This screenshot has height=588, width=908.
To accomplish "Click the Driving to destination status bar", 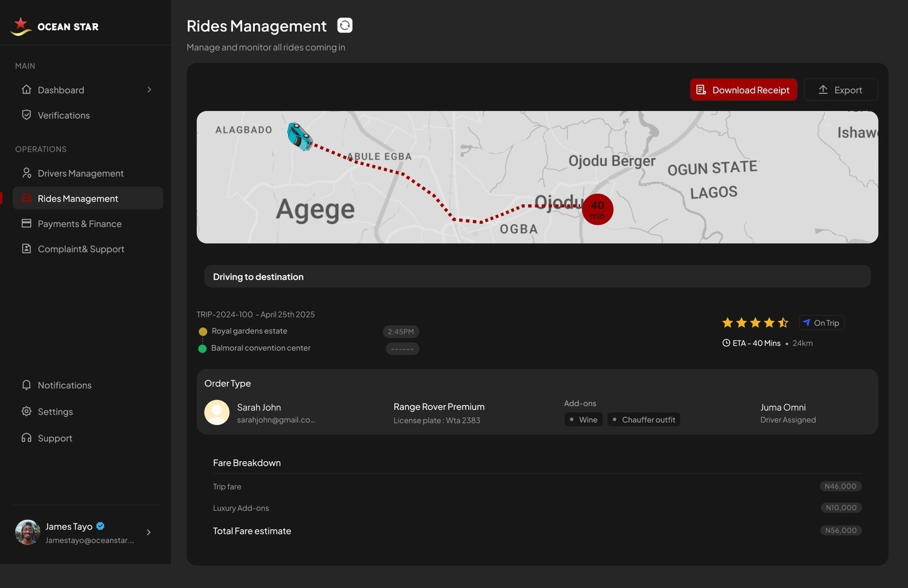I will [x=537, y=276].
